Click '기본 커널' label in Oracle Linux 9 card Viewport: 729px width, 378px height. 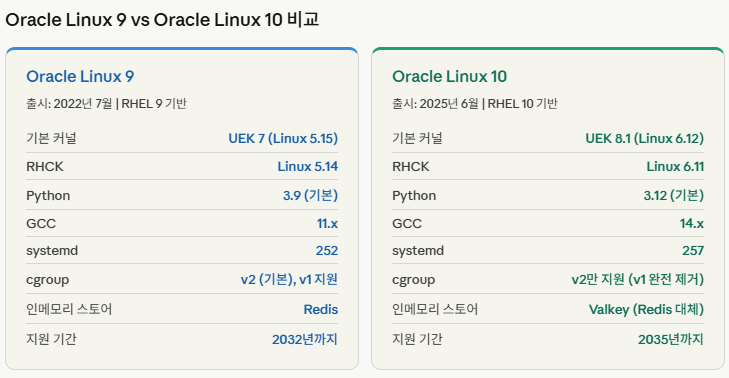(x=51, y=138)
